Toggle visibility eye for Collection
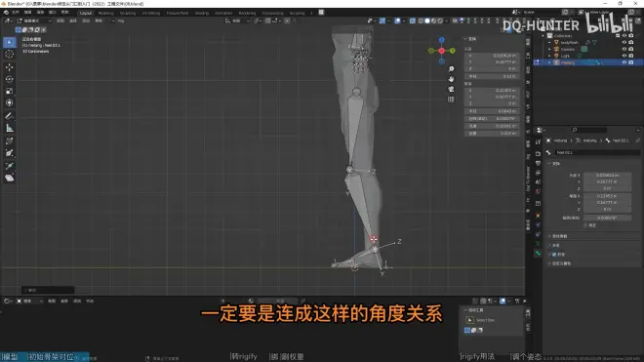The image size is (644, 362). pos(624,36)
